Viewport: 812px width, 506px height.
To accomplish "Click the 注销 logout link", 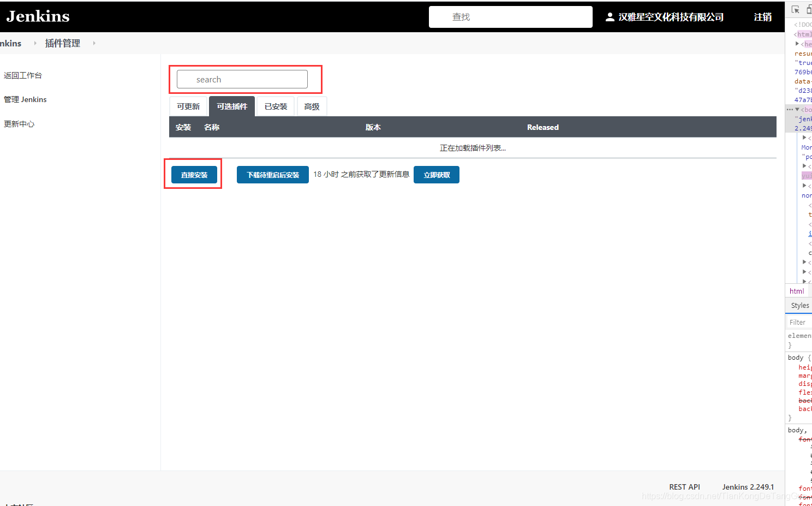I will (x=762, y=17).
